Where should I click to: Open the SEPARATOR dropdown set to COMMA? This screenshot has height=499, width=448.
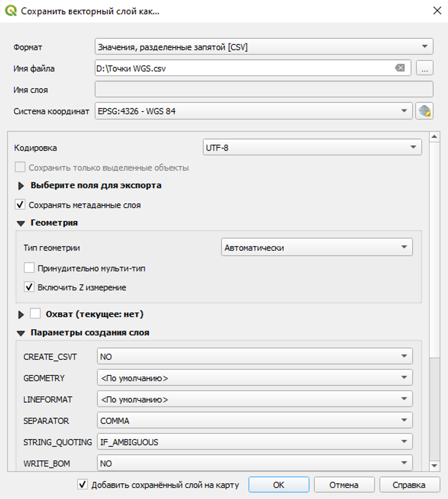(x=255, y=421)
